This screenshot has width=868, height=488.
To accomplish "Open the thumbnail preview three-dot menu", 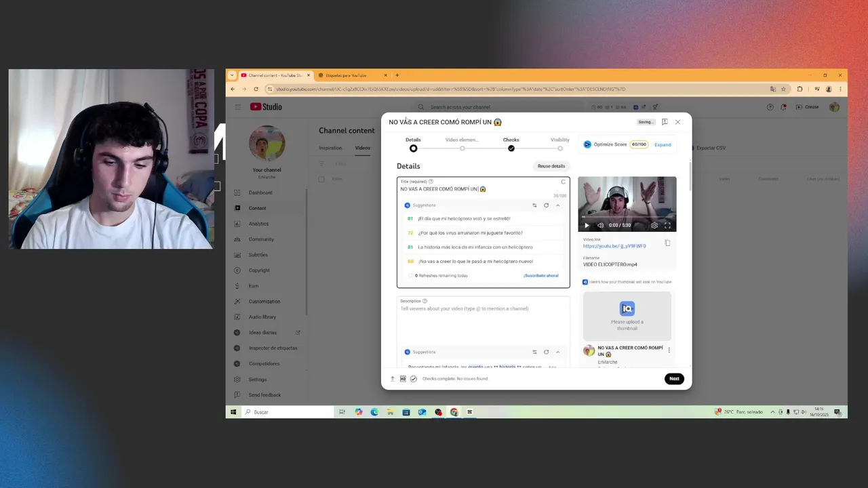I will (669, 350).
